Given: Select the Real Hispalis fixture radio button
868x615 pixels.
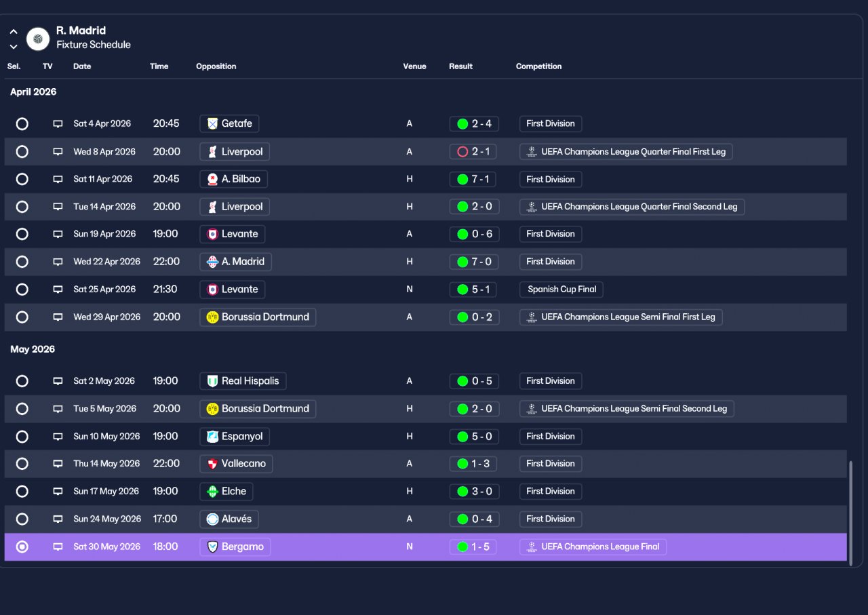Looking at the screenshot, I should (x=22, y=381).
